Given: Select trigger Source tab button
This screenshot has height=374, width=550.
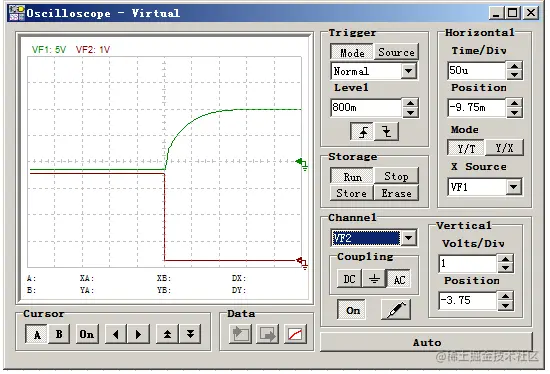Looking at the screenshot, I should 396,52.
